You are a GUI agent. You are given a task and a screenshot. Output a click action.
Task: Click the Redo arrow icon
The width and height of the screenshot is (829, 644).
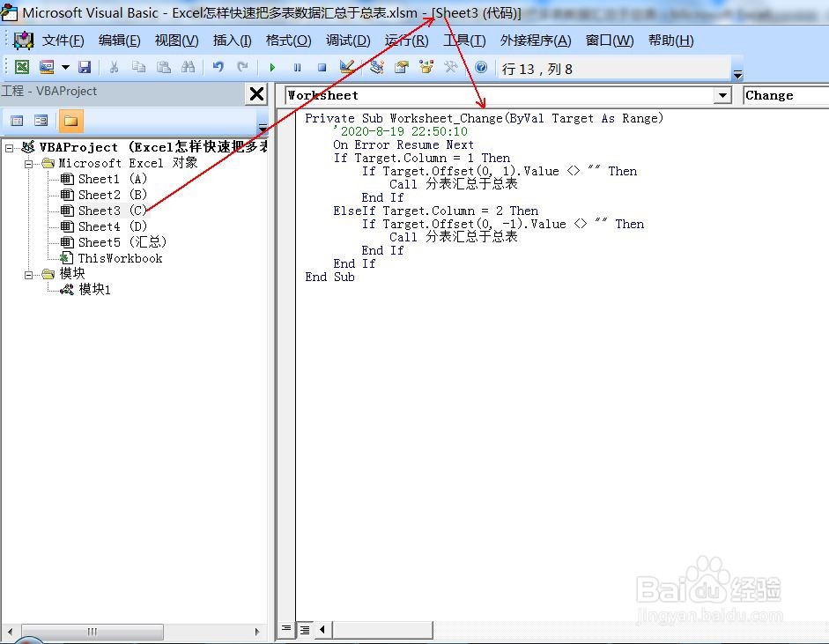tap(242, 67)
